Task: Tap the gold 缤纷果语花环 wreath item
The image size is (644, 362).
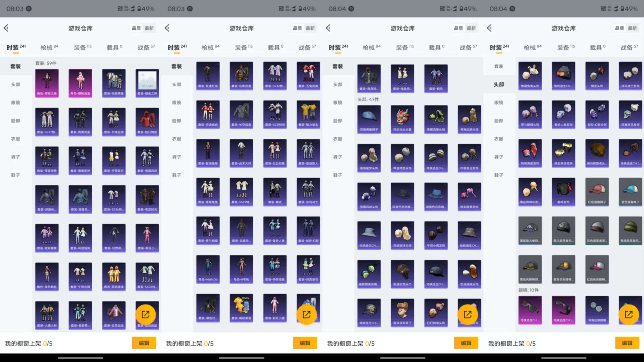Action: click(x=563, y=153)
